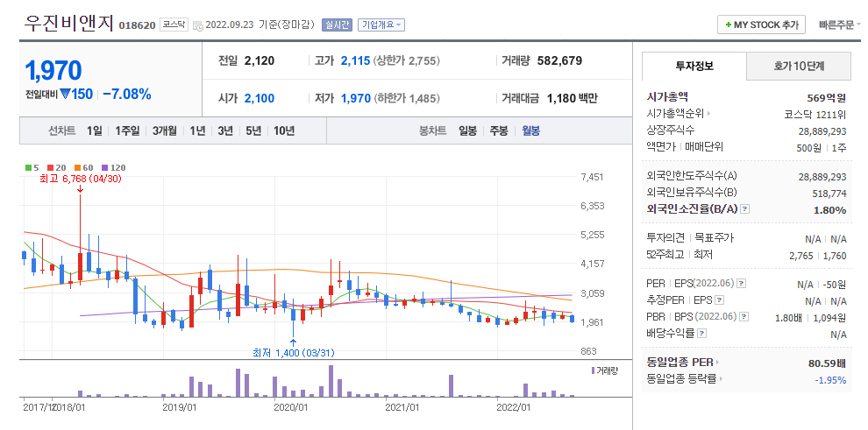Select the 3년 line chart period
The image size is (868, 430).
pos(225,131)
